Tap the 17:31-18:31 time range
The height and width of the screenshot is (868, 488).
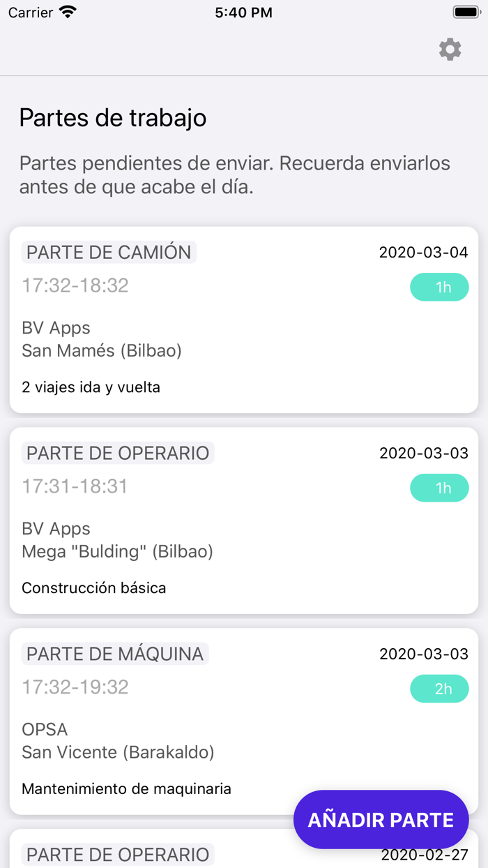pyautogui.click(x=74, y=486)
